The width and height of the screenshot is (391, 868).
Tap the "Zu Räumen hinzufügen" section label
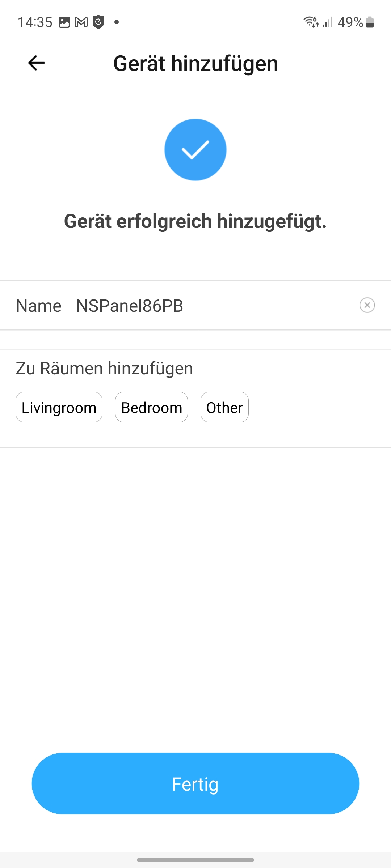pyautogui.click(x=104, y=369)
